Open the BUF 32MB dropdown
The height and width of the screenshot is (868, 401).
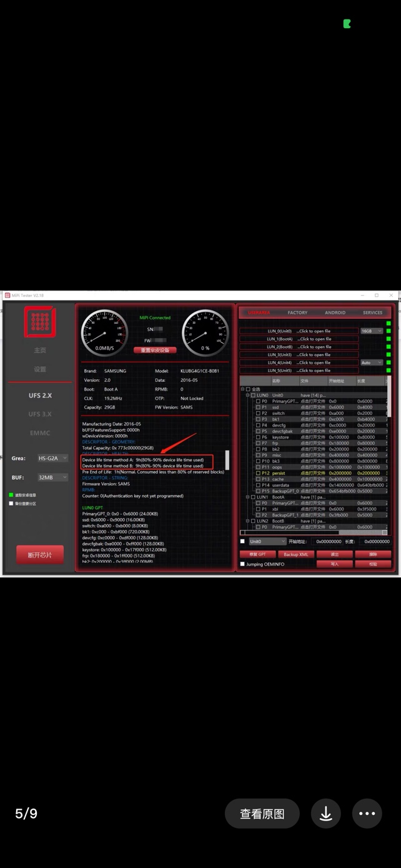[52, 477]
